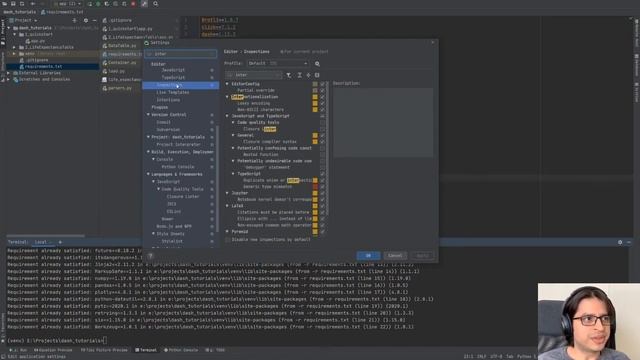Toggle the LaTeX inspection checkbox
This screenshot has width=640, height=360.
click(322, 206)
